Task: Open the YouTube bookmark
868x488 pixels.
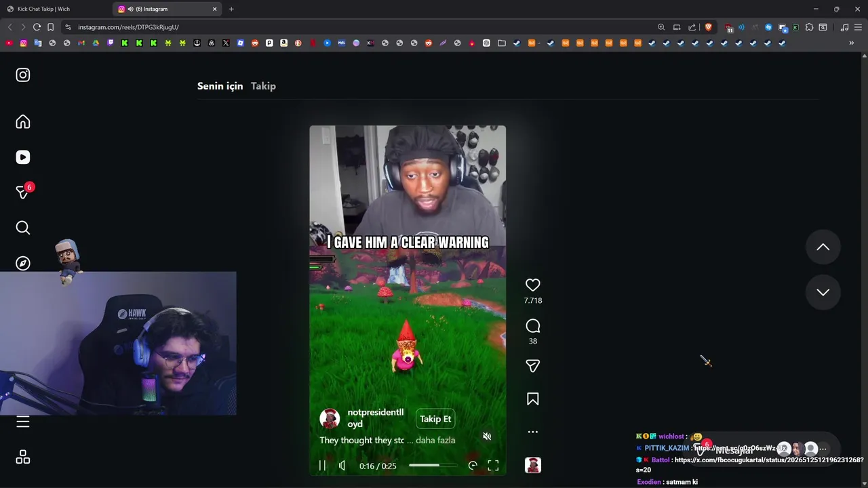Action: pos(9,43)
